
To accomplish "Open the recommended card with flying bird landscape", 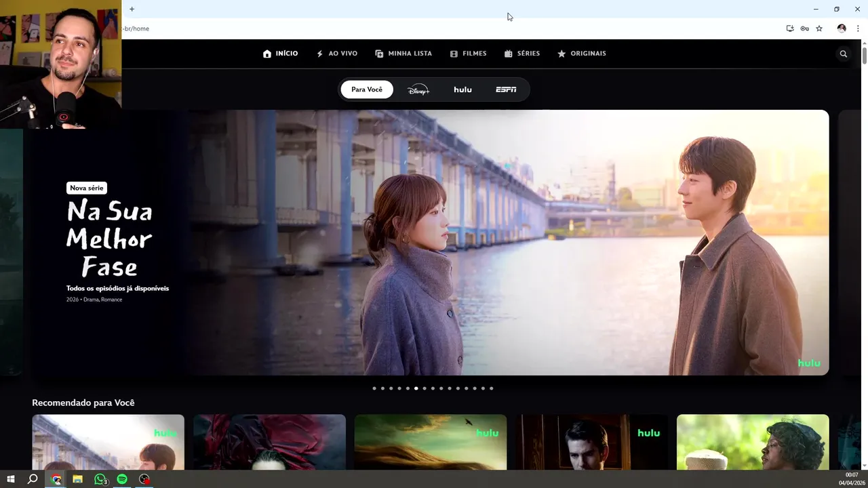I will [x=431, y=443].
